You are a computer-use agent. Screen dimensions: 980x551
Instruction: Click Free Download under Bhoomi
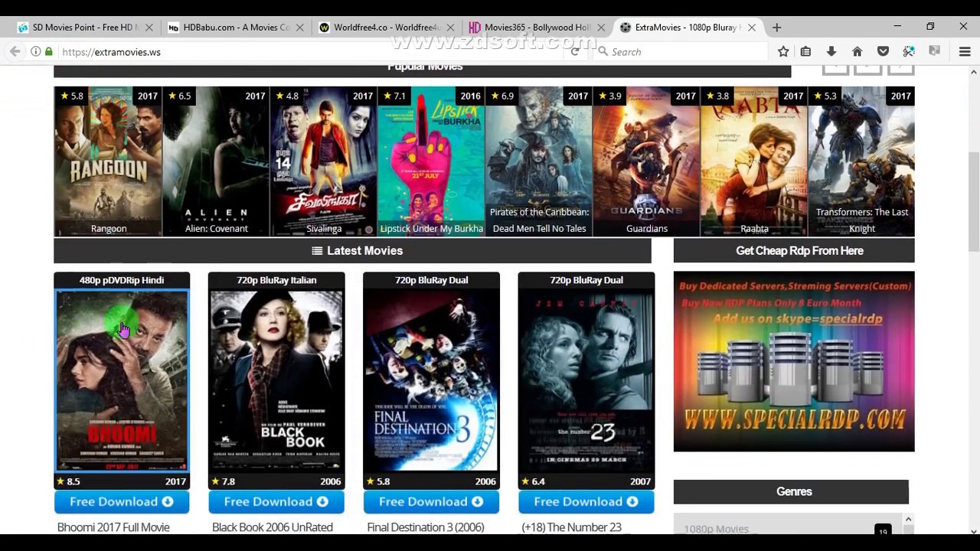click(122, 502)
